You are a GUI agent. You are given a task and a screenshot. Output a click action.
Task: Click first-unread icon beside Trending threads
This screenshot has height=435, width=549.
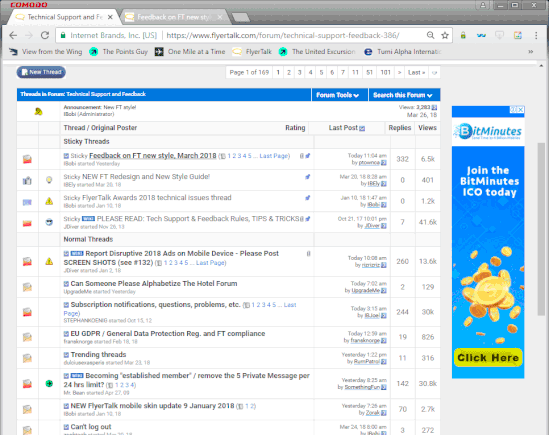click(66, 355)
